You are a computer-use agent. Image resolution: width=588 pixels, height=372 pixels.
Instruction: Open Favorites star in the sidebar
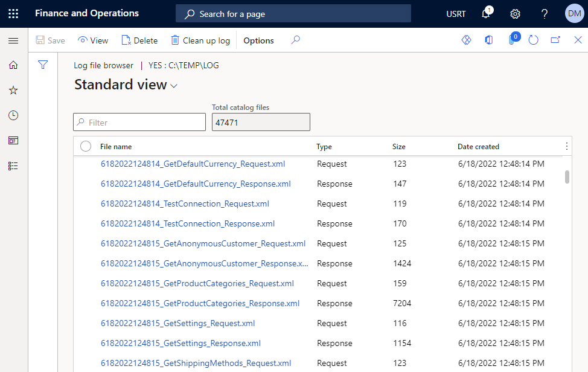coord(13,90)
